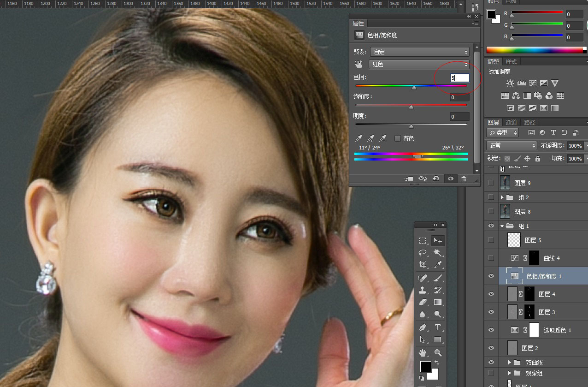
Task: Toggle adjustment layer visibility in Properties panel
Action: coord(451,179)
